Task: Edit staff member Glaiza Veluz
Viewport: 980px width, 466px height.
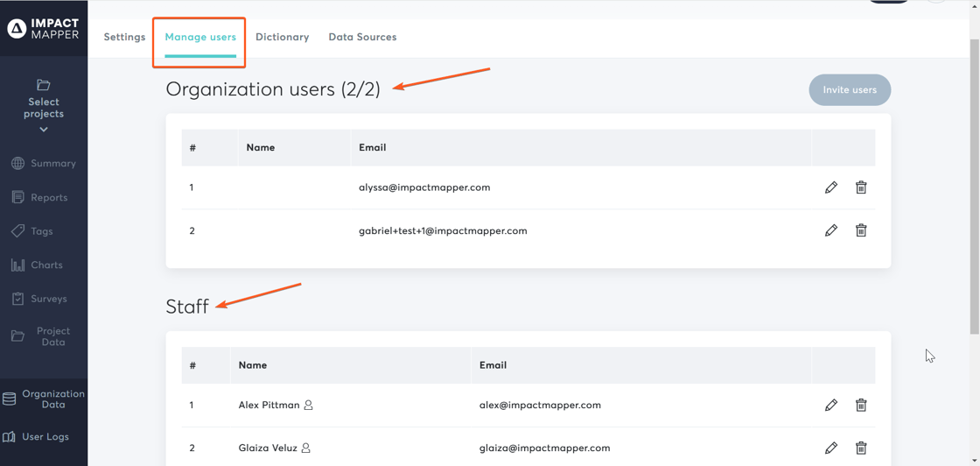Action: 830,448
